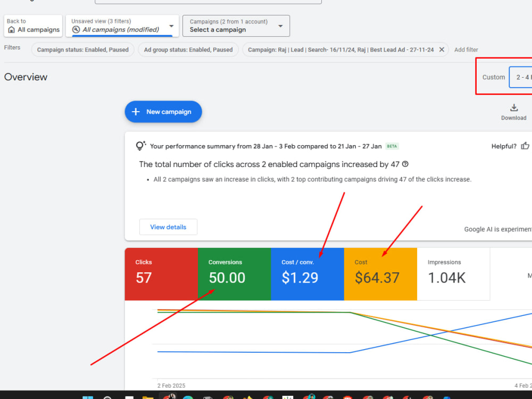Edit the Campaign: Raj Lead Search filter
Viewport: 532px width, 399px height.
coord(340,49)
